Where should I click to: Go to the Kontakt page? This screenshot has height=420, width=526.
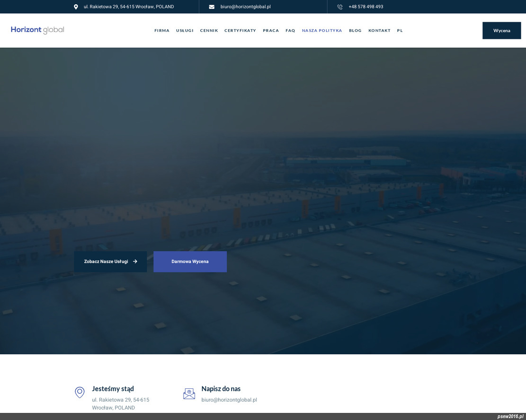[379, 30]
